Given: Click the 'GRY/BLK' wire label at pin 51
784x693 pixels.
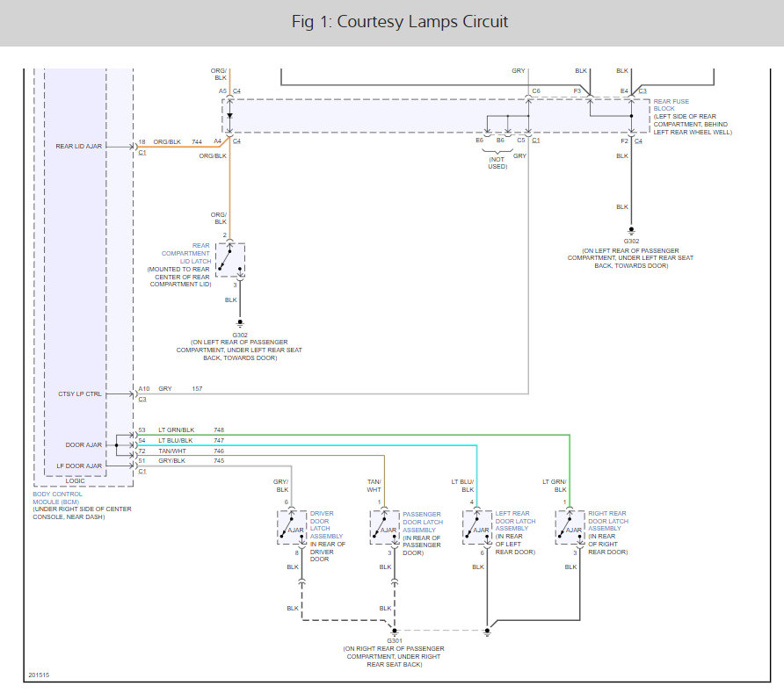Looking at the screenshot, I should coord(171,461).
